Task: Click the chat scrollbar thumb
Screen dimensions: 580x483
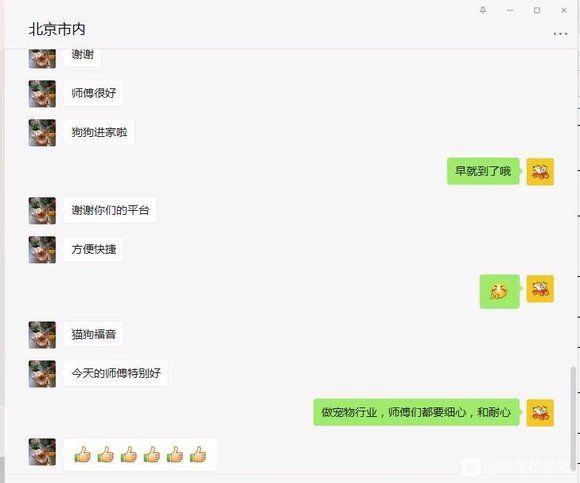Action: tap(573, 416)
